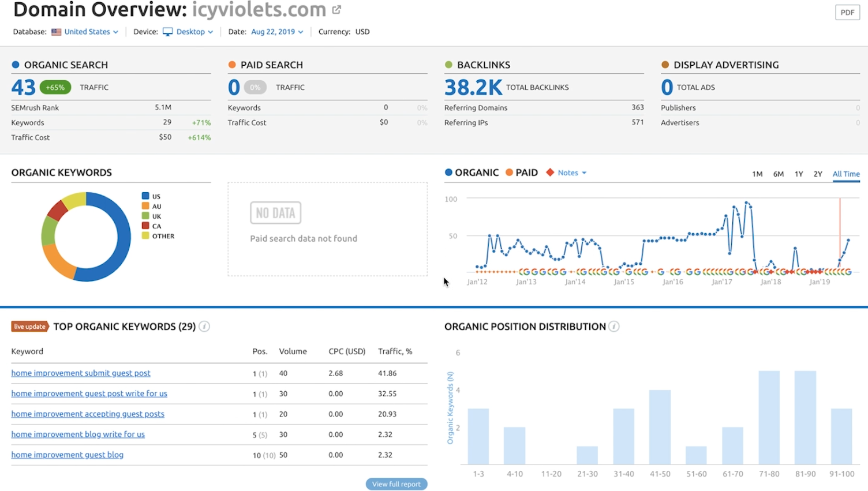Image resolution: width=868 pixels, height=491 pixels.
Task: Click the live update badge
Action: click(30, 327)
